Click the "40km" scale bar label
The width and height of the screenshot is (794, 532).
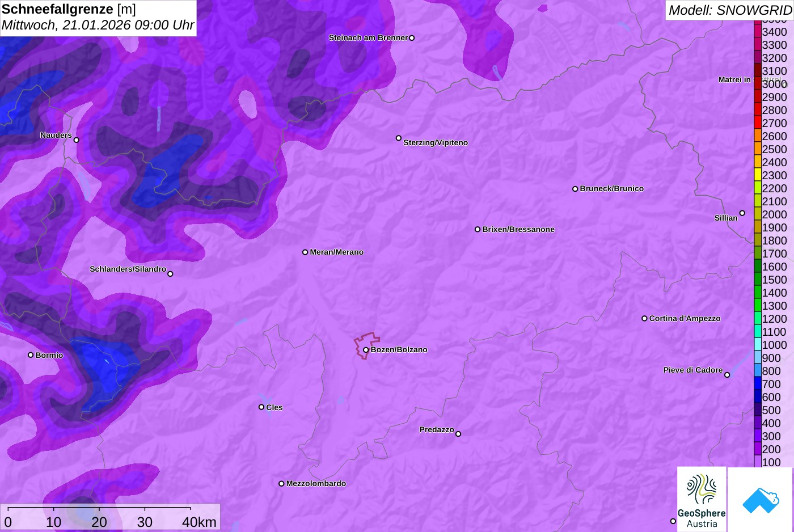[199, 522]
